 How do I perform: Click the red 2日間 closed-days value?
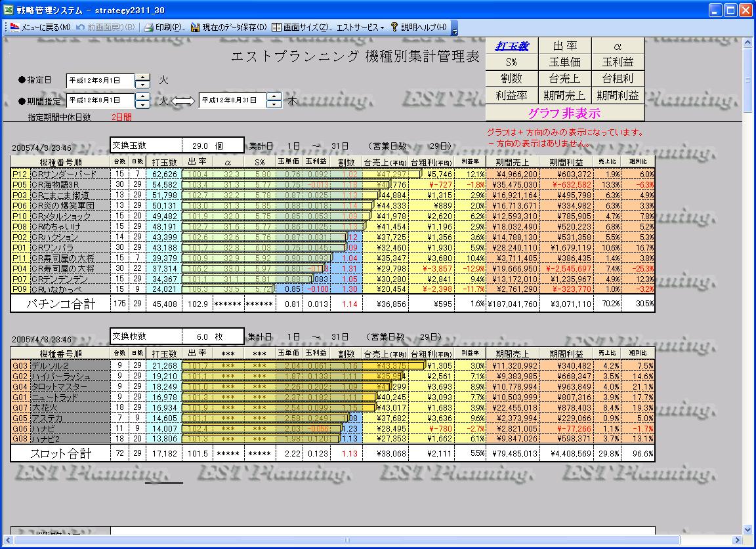point(121,117)
